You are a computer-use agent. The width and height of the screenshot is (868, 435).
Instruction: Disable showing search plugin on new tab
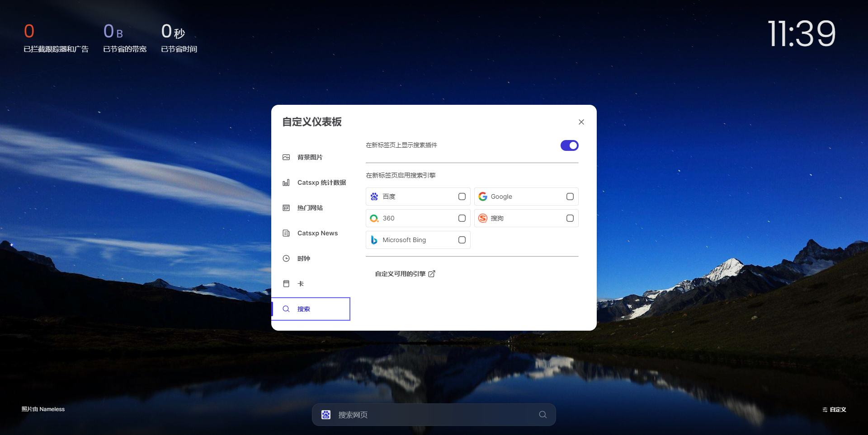coord(569,145)
